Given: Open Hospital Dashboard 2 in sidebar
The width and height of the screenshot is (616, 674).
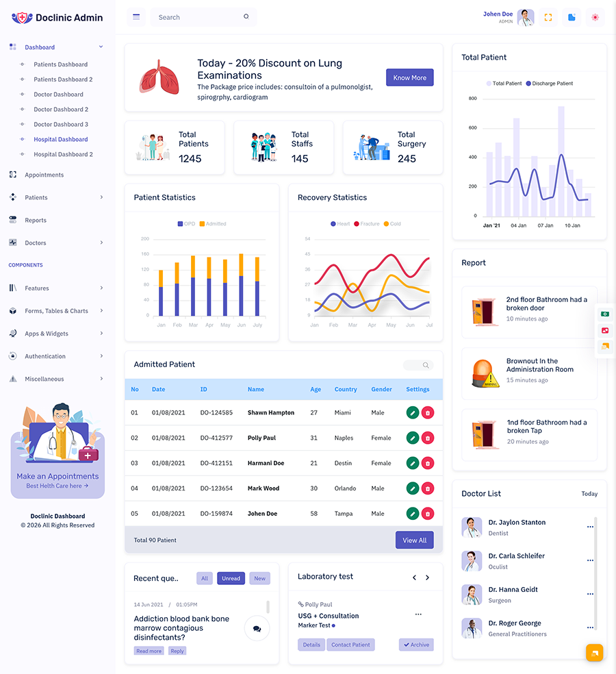Looking at the screenshot, I should pyautogui.click(x=63, y=154).
